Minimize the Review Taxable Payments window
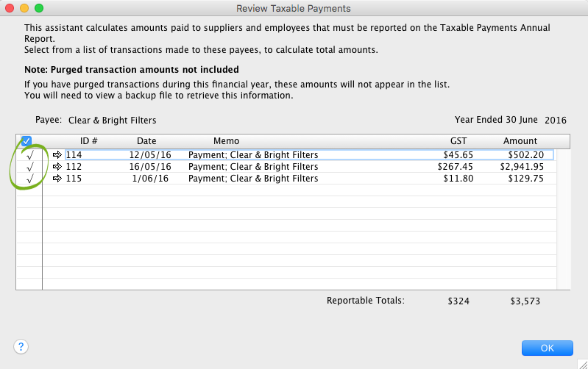The width and height of the screenshot is (588, 369). (x=24, y=8)
